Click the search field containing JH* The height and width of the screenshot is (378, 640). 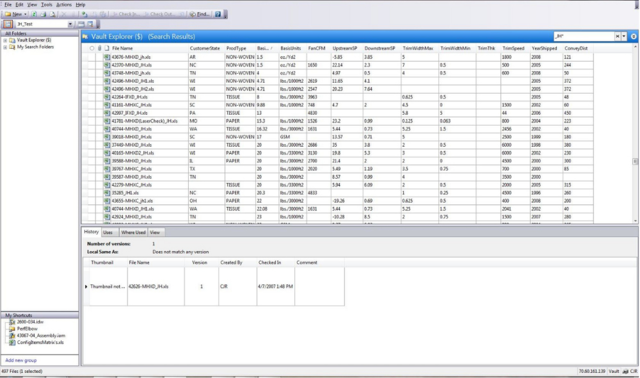[584, 36]
